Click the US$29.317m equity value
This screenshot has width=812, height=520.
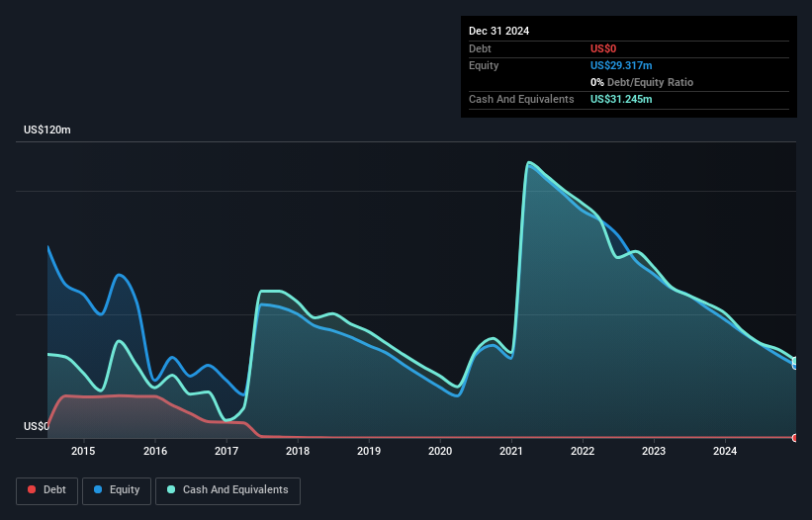tap(621, 65)
